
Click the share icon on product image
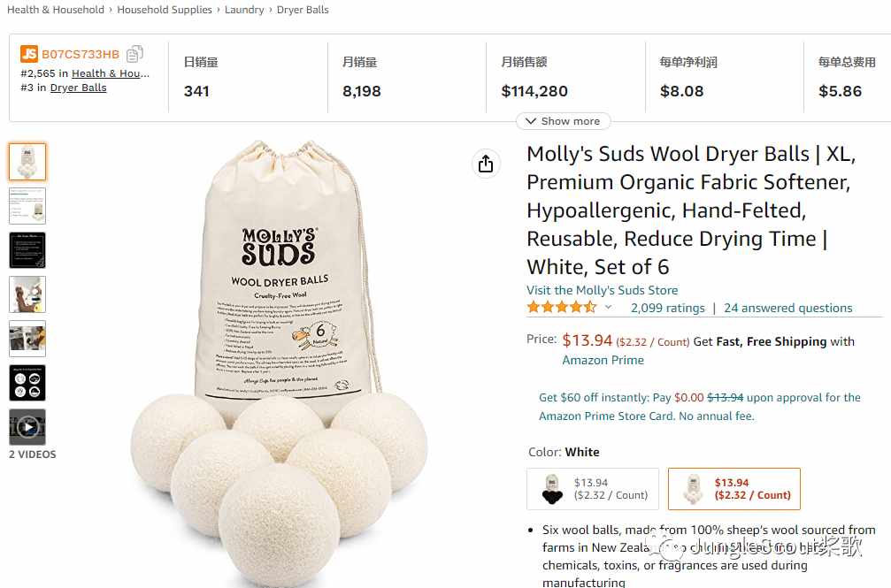point(486,164)
